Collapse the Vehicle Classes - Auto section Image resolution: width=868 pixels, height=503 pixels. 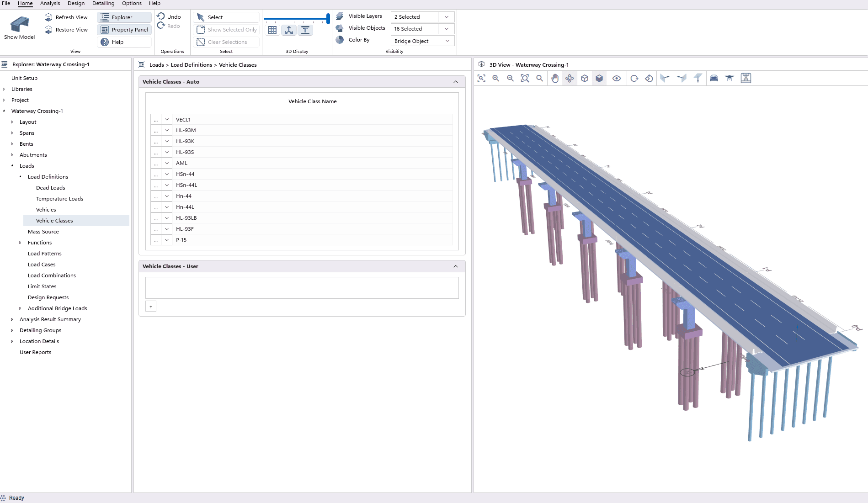456,82
